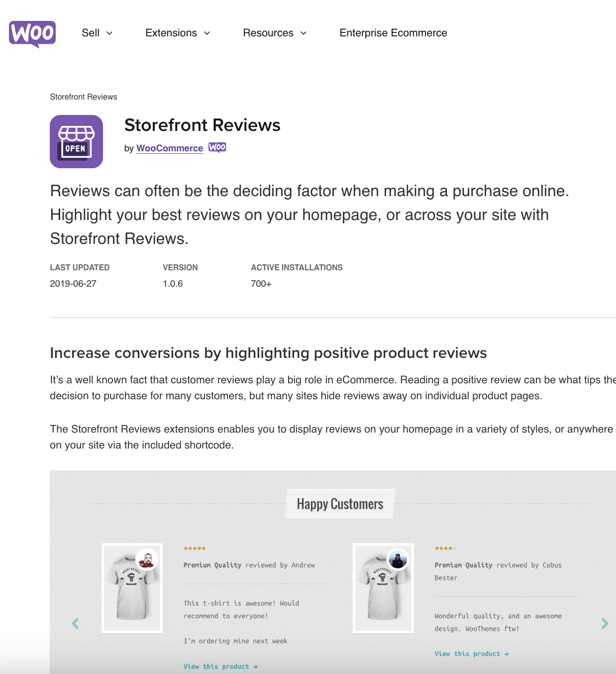This screenshot has width=616, height=674.
Task: Open the WooCommerce author link
Action: 169,148
